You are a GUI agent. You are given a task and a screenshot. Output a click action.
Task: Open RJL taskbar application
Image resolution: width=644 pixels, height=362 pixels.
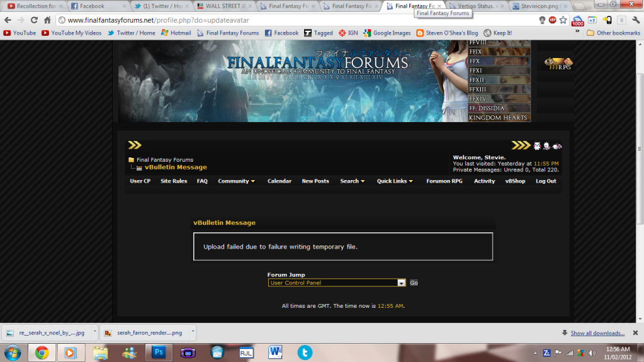tap(246, 353)
